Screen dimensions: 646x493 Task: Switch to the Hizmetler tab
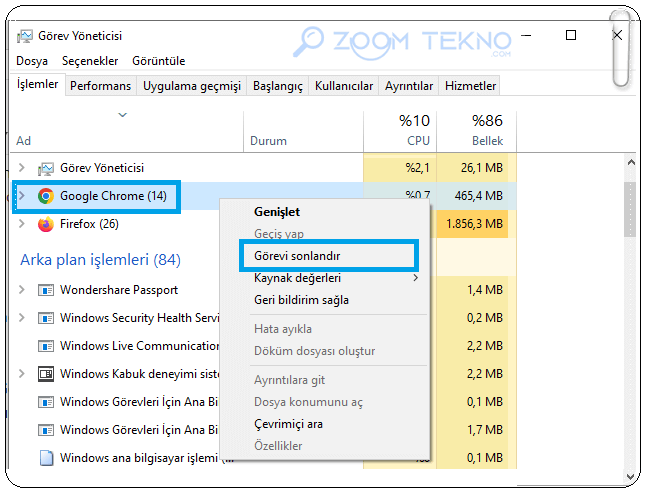coord(470,86)
